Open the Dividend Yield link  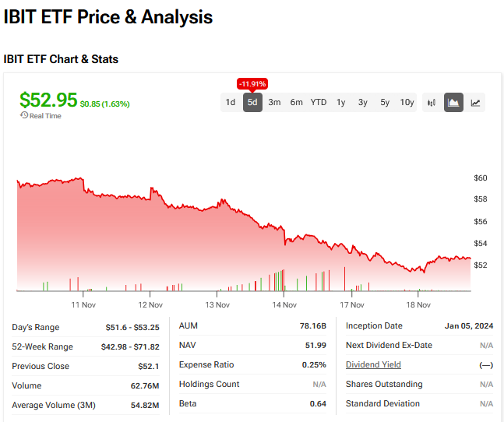click(373, 364)
